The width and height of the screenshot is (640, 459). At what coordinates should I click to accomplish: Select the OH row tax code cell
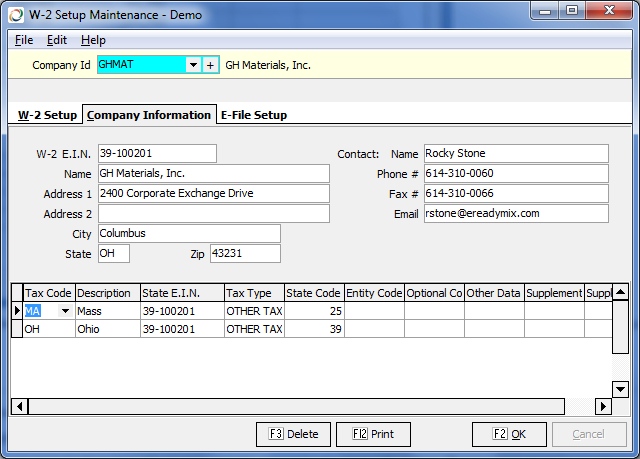(x=47, y=329)
